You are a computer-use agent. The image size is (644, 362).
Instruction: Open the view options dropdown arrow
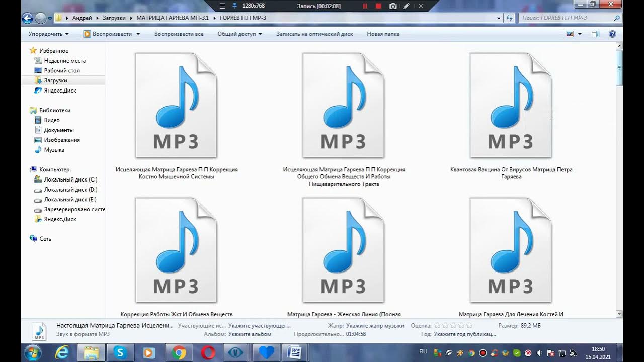[x=580, y=34]
